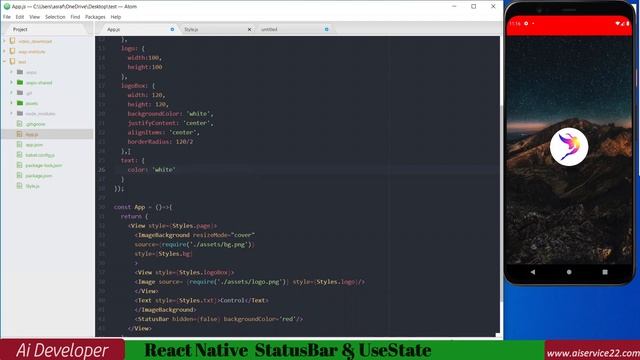Click the modified dot on untitled tab
Image resolution: width=640 pixels, height=360 pixels.
(x=327, y=29)
